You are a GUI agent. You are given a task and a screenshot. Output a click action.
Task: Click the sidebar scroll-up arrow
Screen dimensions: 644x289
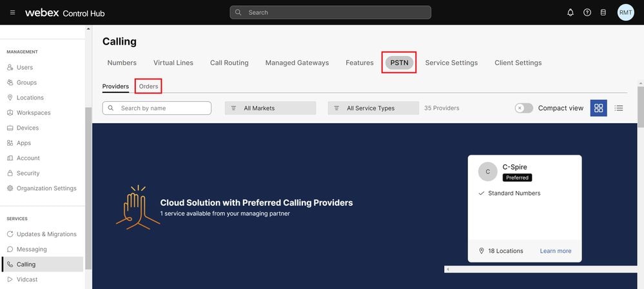point(88,28)
